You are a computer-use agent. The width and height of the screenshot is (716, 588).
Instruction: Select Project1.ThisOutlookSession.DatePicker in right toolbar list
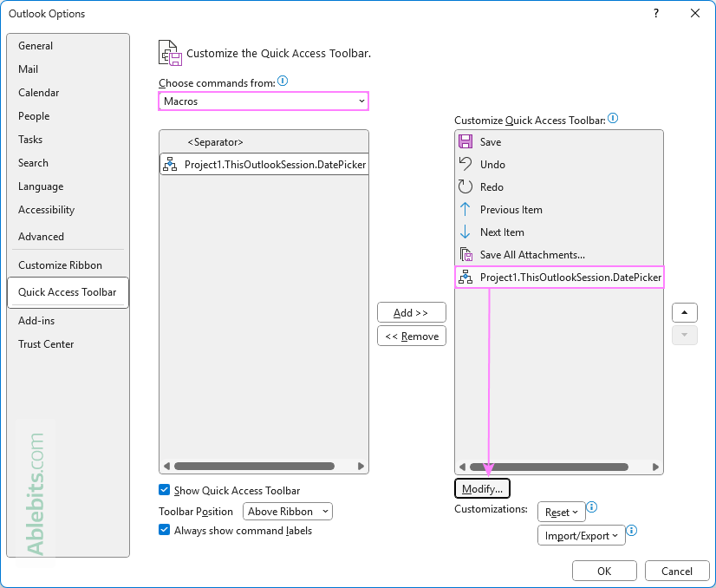coord(559,277)
